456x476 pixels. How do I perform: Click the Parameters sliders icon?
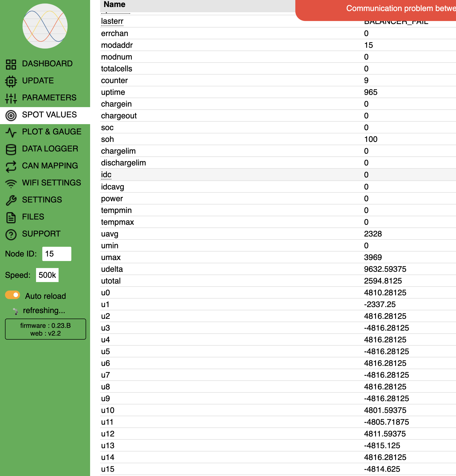[11, 98]
